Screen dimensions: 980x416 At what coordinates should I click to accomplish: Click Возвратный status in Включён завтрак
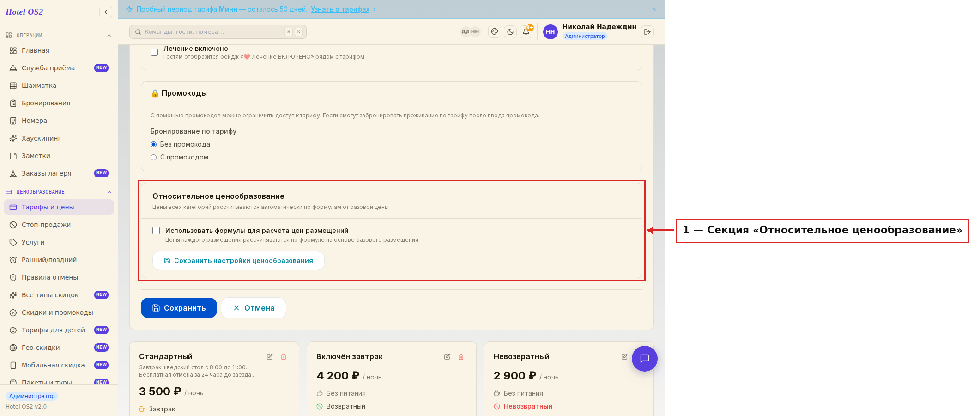point(345,406)
